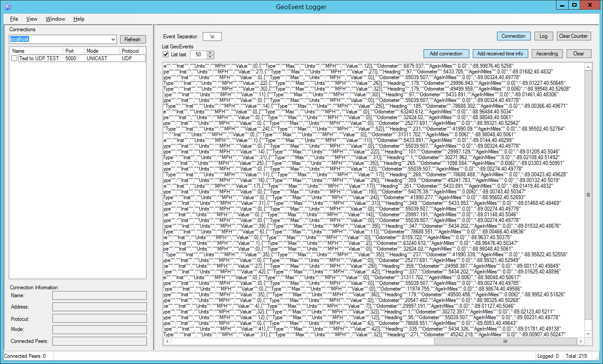Click Add received time info button
Screen dimensions: 603x364
click(x=500, y=54)
